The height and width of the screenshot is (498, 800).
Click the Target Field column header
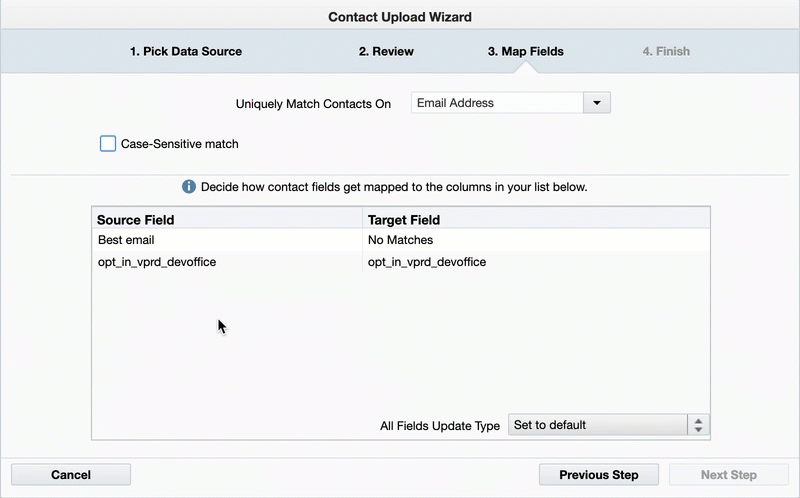[404, 219]
